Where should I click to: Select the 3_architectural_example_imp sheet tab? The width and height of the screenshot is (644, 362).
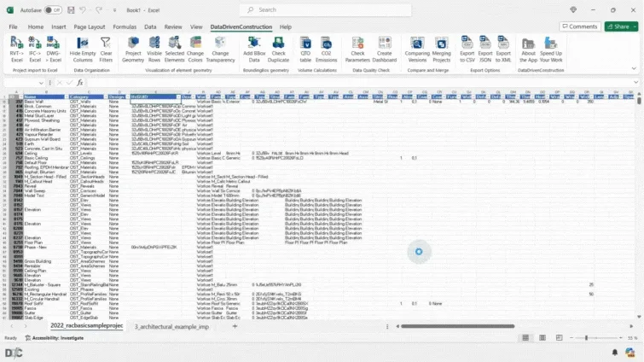(x=171, y=327)
